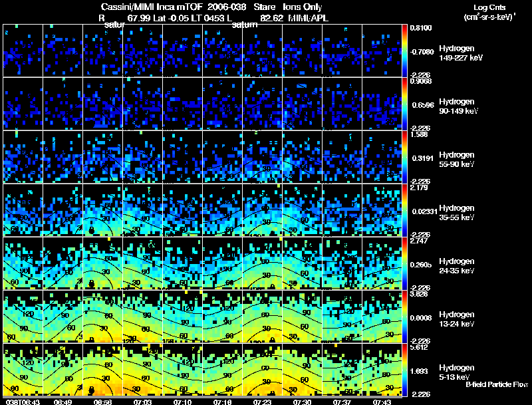This screenshot has width=532, height=405.
Task: Click the 'LT 0453' value in header
Action: (x=207, y=18)
